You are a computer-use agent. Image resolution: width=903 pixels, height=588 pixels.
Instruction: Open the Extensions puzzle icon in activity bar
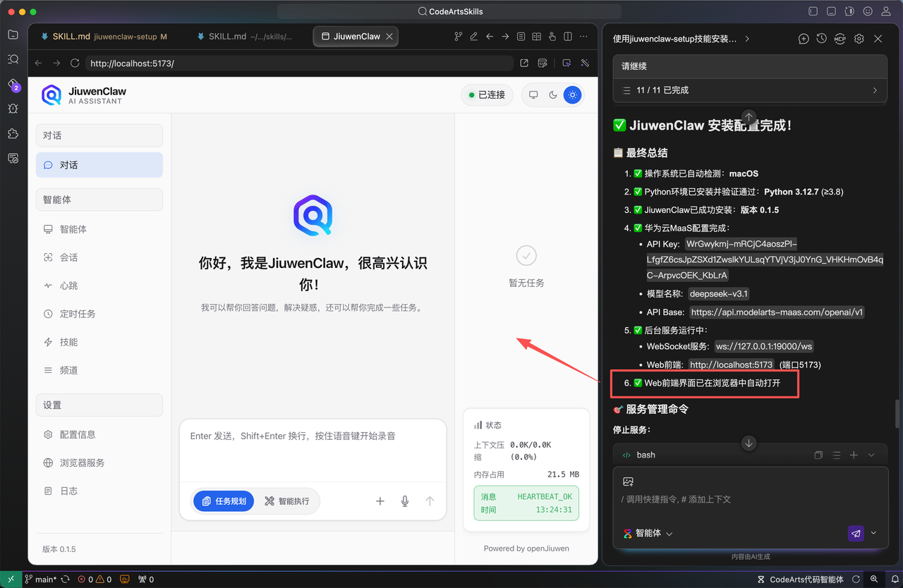click(13, 133)
